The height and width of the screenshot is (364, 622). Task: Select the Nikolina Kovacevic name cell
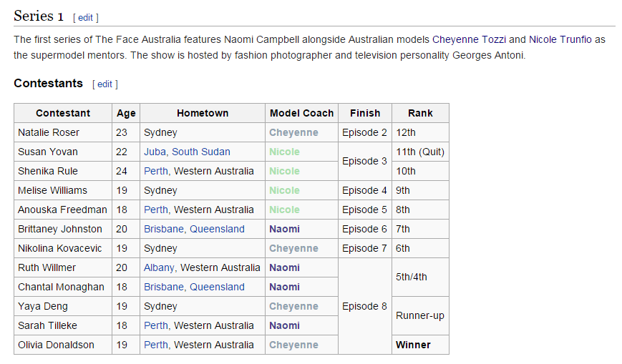pos(63,248)
